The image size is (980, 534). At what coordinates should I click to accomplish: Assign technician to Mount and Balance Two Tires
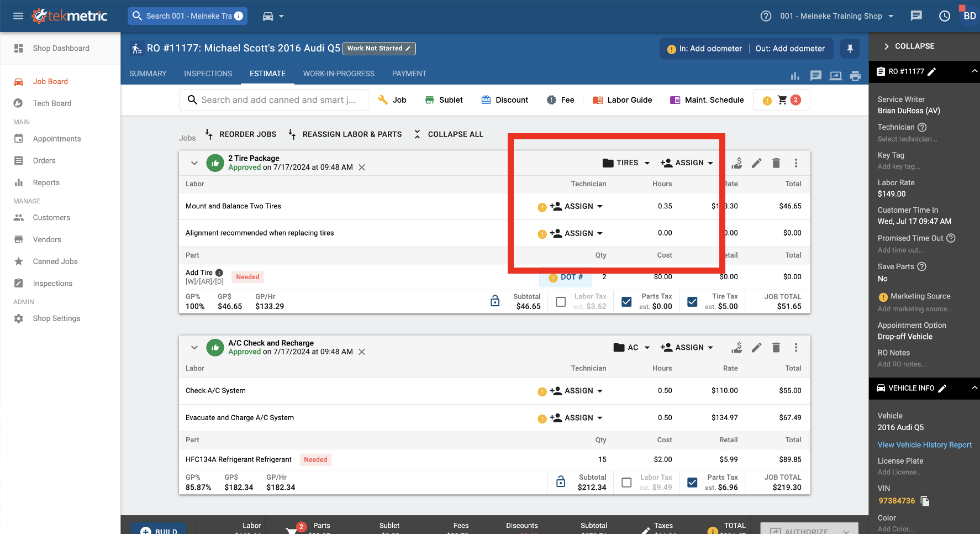pyautogui.click(x=576, y=206)
